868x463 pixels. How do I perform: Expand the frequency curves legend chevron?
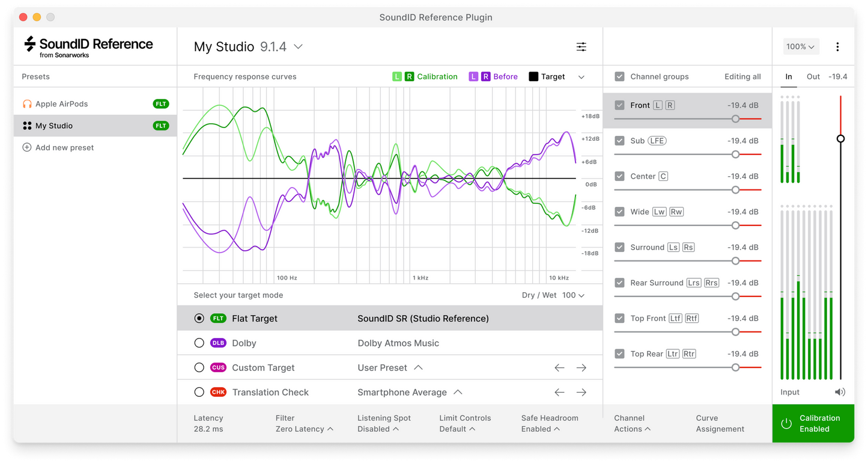pos(581,77)
